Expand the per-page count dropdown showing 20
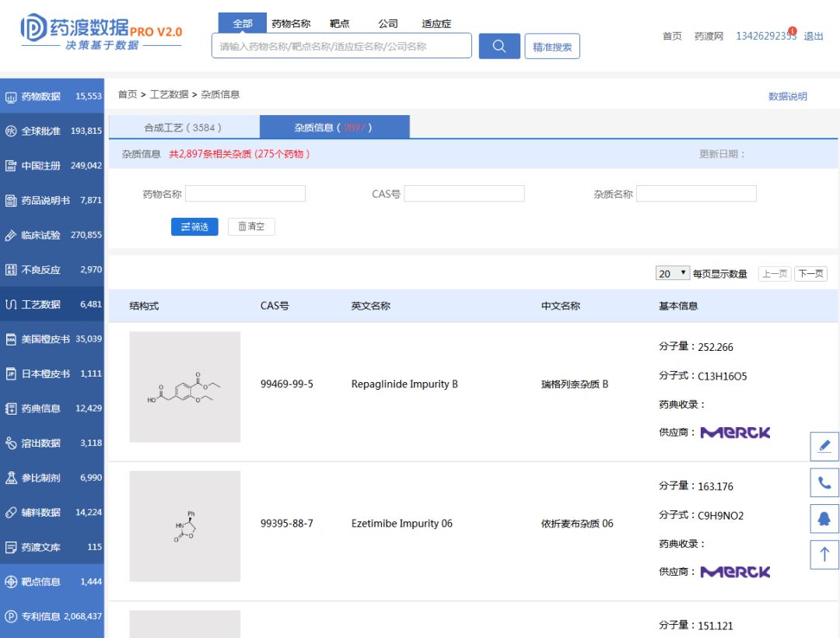This screenshot has width=840, height=638. pos(673,273)
